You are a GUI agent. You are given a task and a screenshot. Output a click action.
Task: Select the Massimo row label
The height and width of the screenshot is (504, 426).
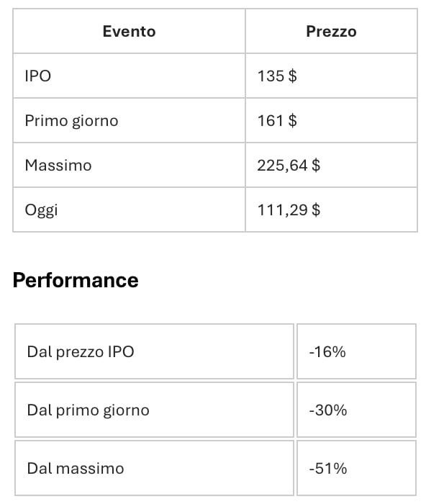(x=58, y=165)
